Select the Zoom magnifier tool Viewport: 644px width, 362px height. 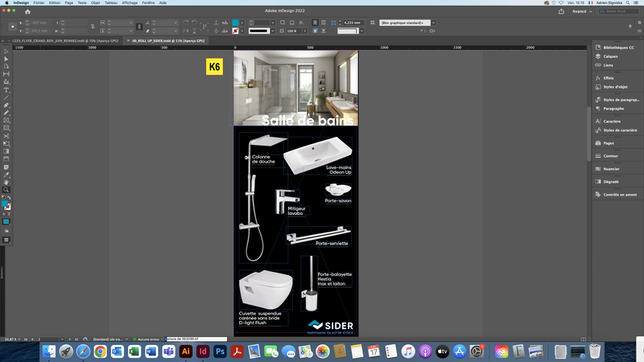tap(6, 190)
